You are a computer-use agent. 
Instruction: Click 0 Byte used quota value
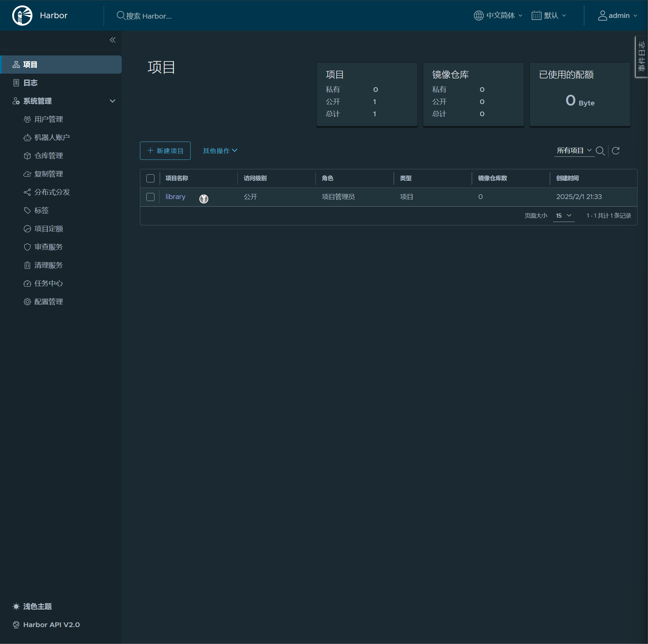tap(580, 101)
